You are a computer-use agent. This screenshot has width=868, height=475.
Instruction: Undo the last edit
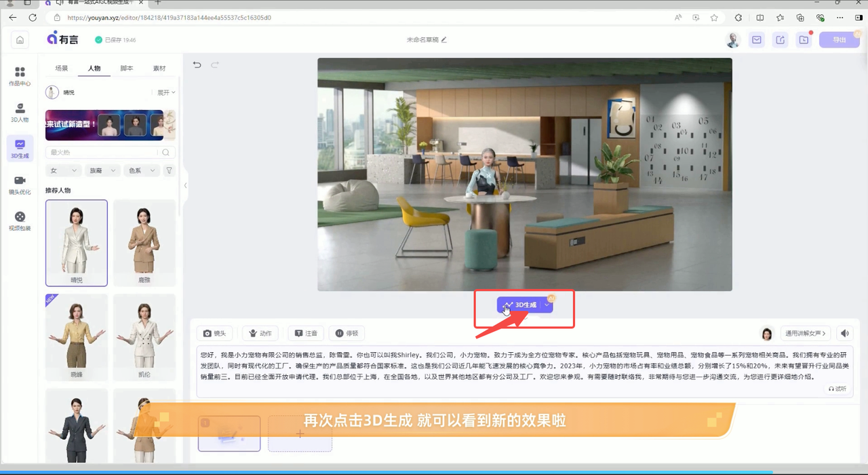197,65
